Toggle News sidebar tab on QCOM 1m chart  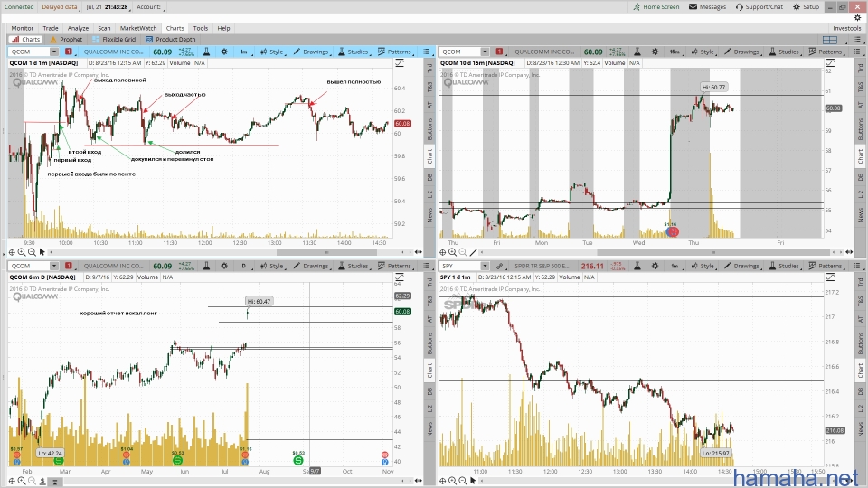click(x=429, y=215)
